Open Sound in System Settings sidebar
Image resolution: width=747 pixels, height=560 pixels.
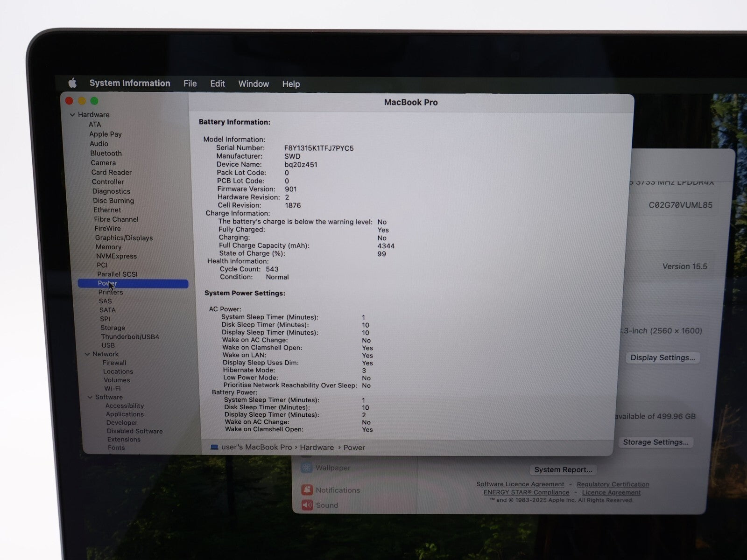(x=319, y=505)
